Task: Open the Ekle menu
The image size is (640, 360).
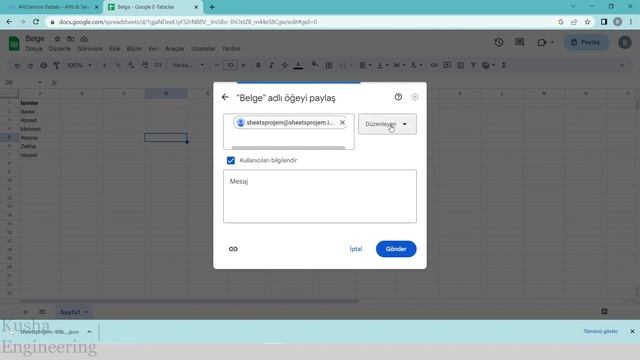Action: pyautogui.click(x=114, y=49)
